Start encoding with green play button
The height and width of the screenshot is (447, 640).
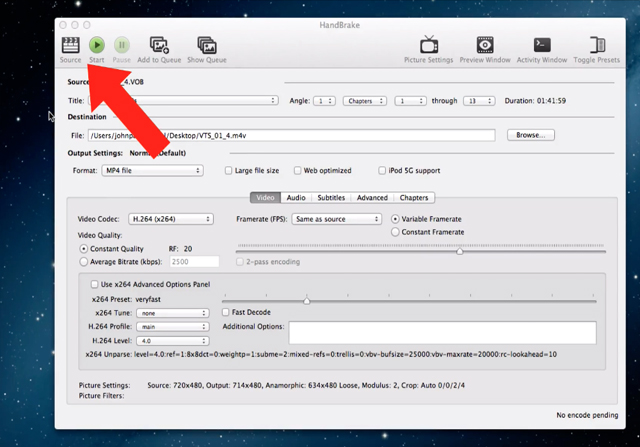point(97,45)
